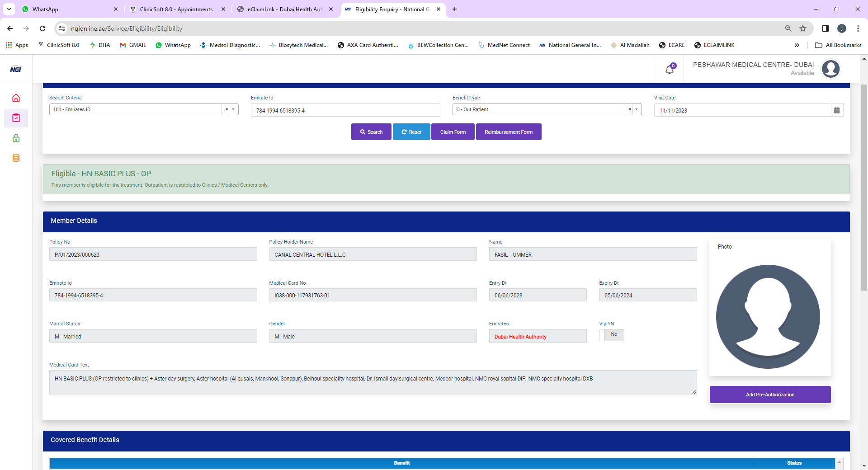Open the orange database icon in sidebar
This screenshot has height=470, width=868.
(16, 158)
